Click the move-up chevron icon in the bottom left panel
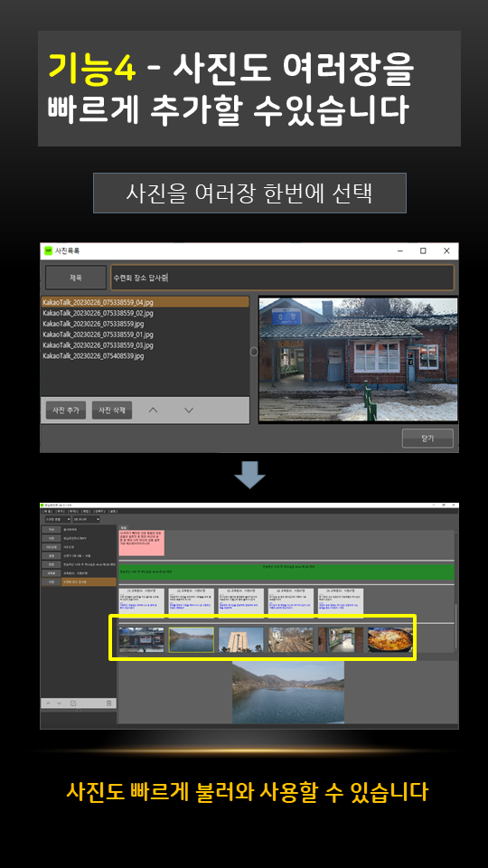 [48, 703]
